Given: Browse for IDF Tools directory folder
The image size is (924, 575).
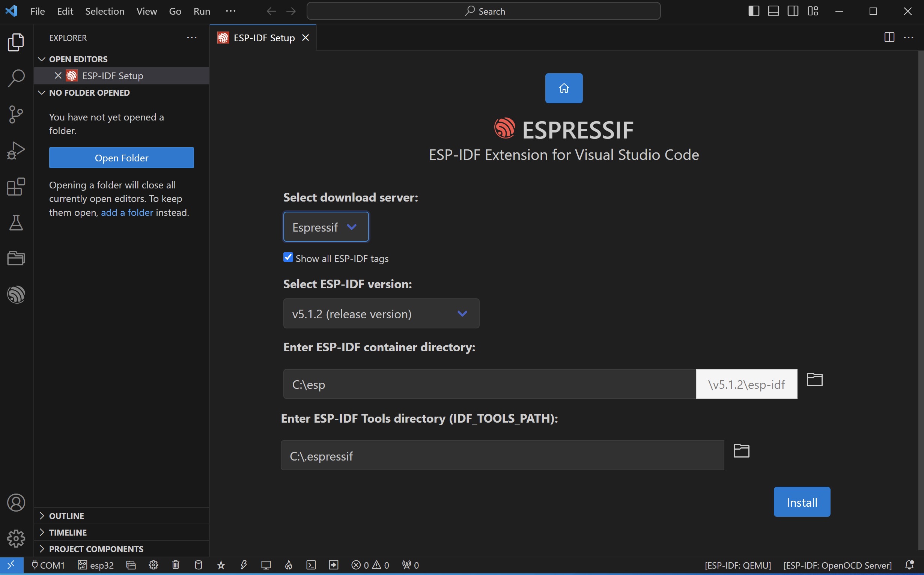Looking at the screenshot, I should click(741, 451).
